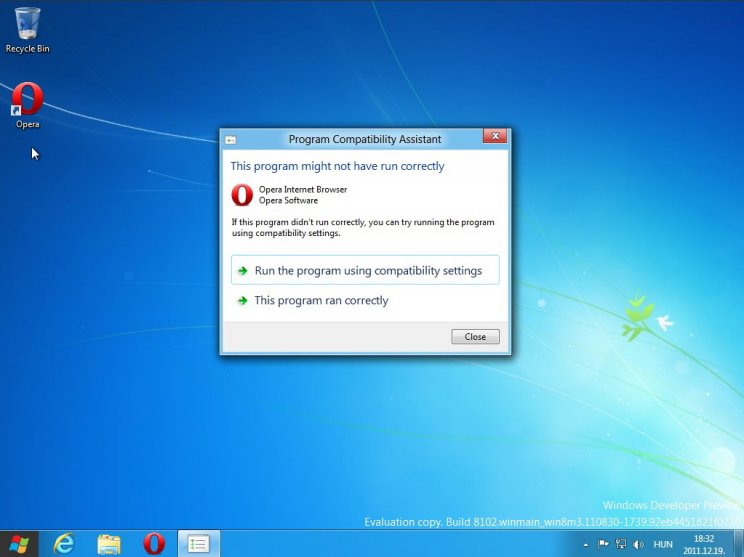The width and height of the screenshot is (744, 557).
Task: Click the Opera Software publisher text
Action: [288, 200]
